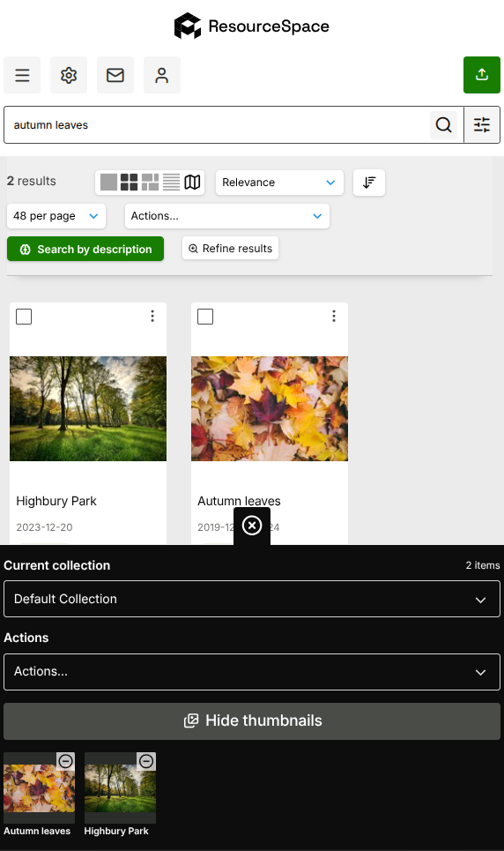
Task: Select the Highbury Park checkbox
Action: tap(24, 317)
